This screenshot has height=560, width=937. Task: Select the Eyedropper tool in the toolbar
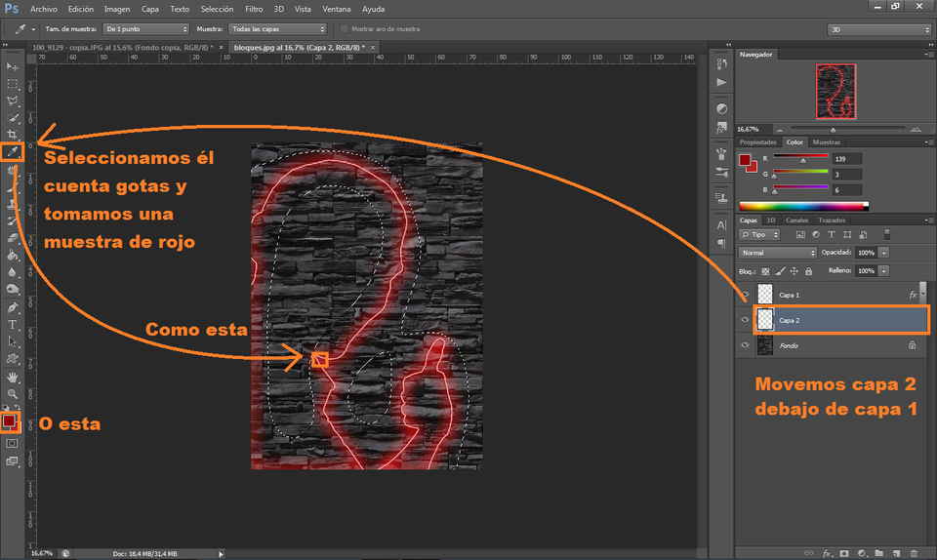point(13,151)
